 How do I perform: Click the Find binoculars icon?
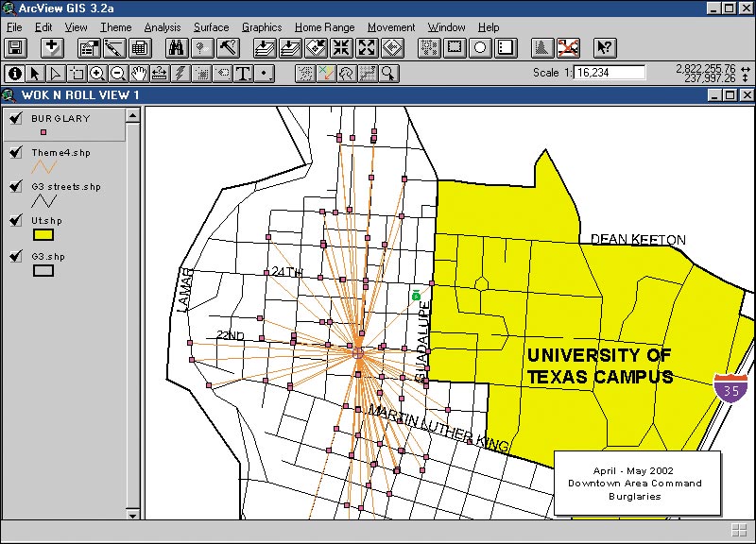(177, 48)
